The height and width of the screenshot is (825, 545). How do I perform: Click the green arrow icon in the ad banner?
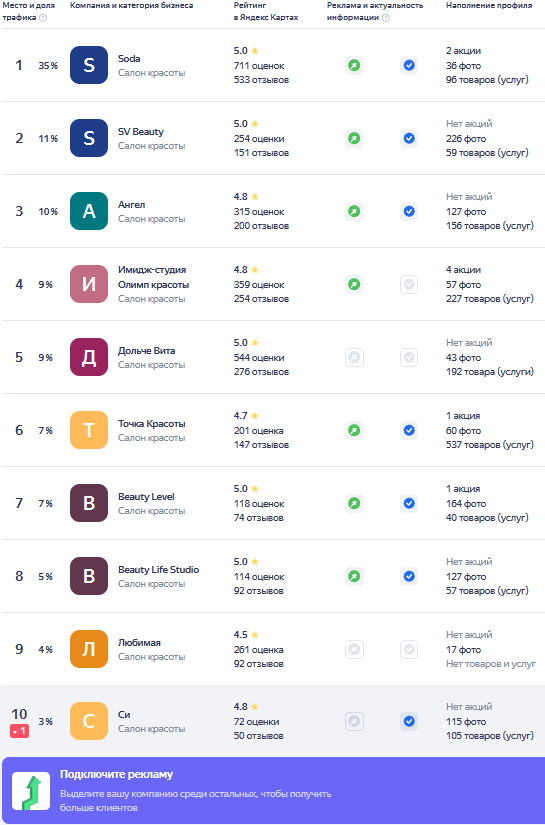pos(31,791)
